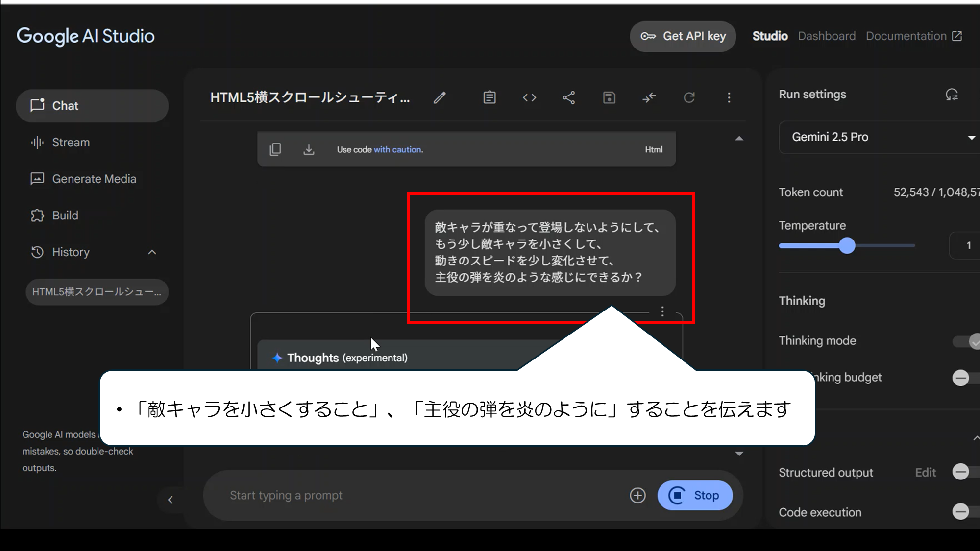The height and width of the screenshot is (551, 980).
Task: Download the Html code block
Action: click(309, 149)
